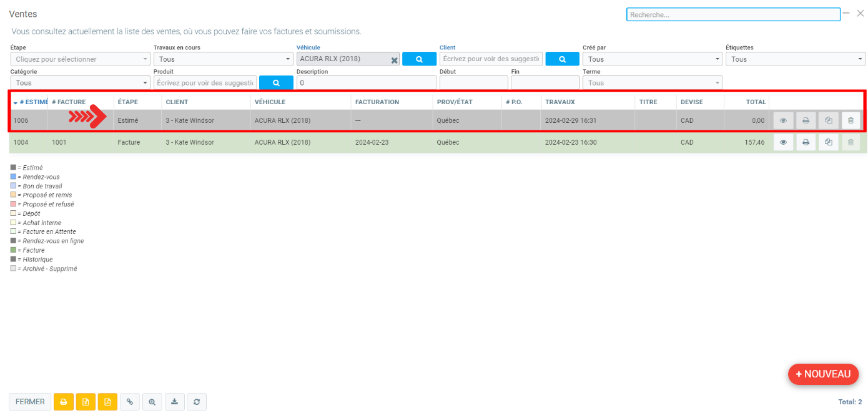The height and width of the screenshot is (413, 868).
Task: Click the FERMER button
Action: click(x=30, y=402)
